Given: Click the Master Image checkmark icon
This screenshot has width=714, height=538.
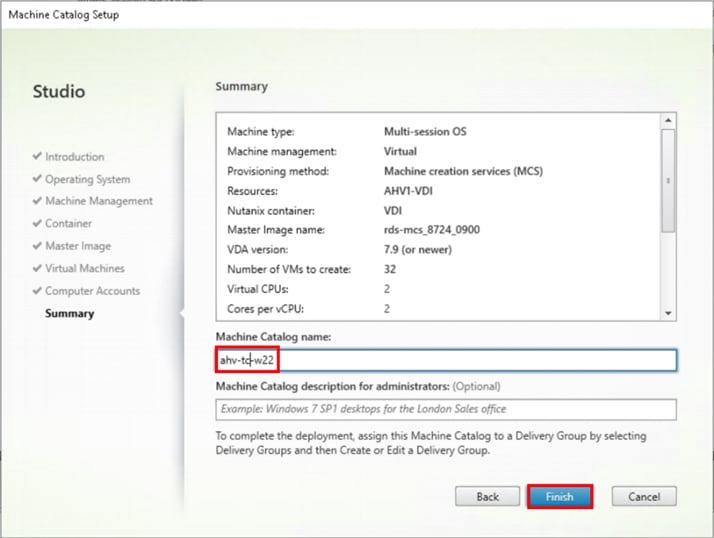Looking at the screenshot, I should (x=37, y=246).
